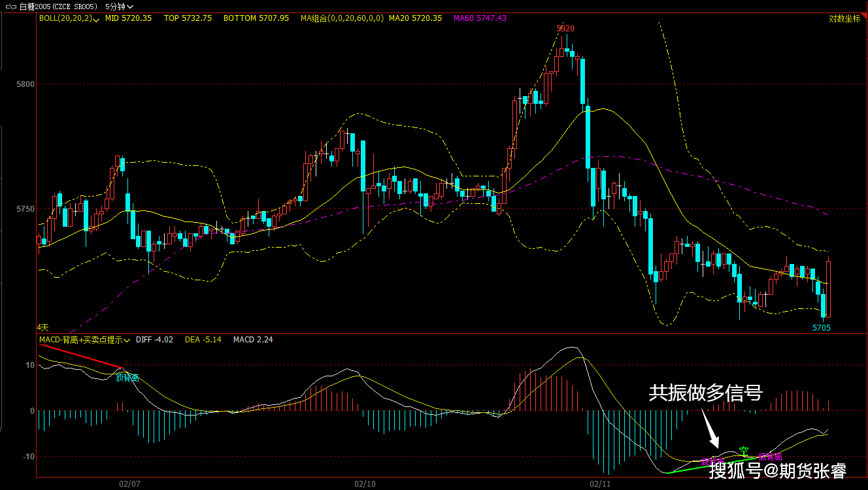This screenshot has height=490, width=868.
Task: Click the 4天 time span label
Action: (x=42, y=327)
